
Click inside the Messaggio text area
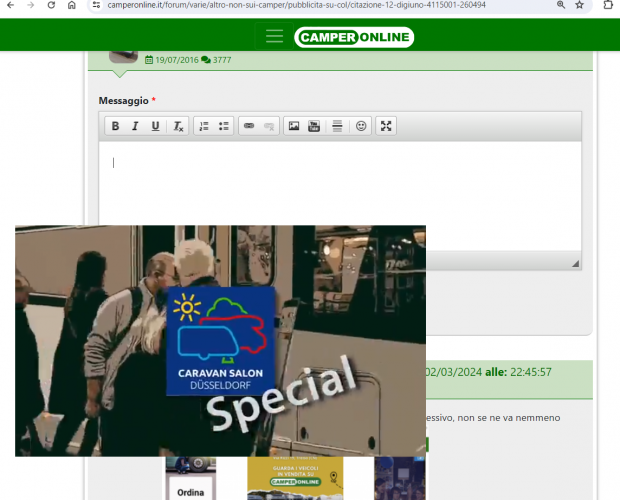(340, 196)
